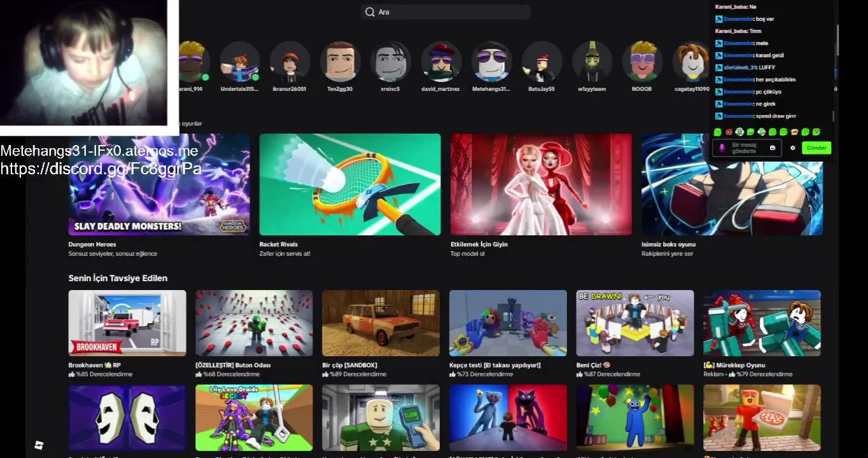
Task: Open xroinc5 friend avatar
Action: pos(391,62)
